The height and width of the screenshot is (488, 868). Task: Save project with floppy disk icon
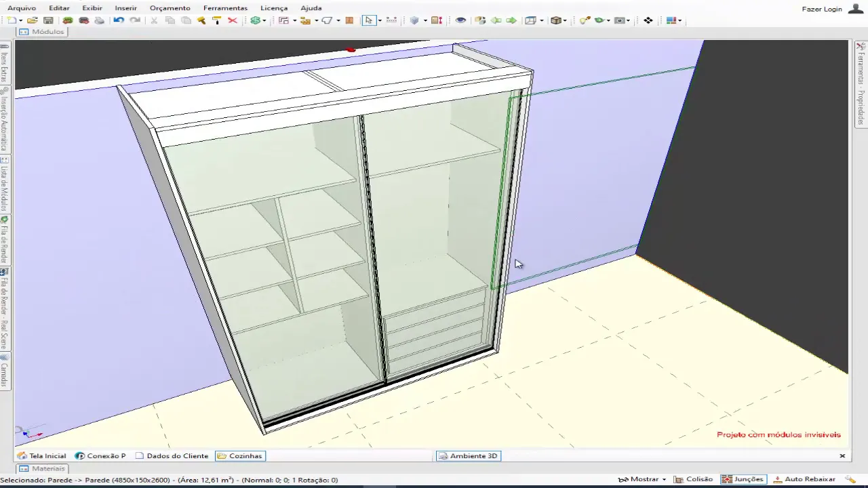coord(48,20)
